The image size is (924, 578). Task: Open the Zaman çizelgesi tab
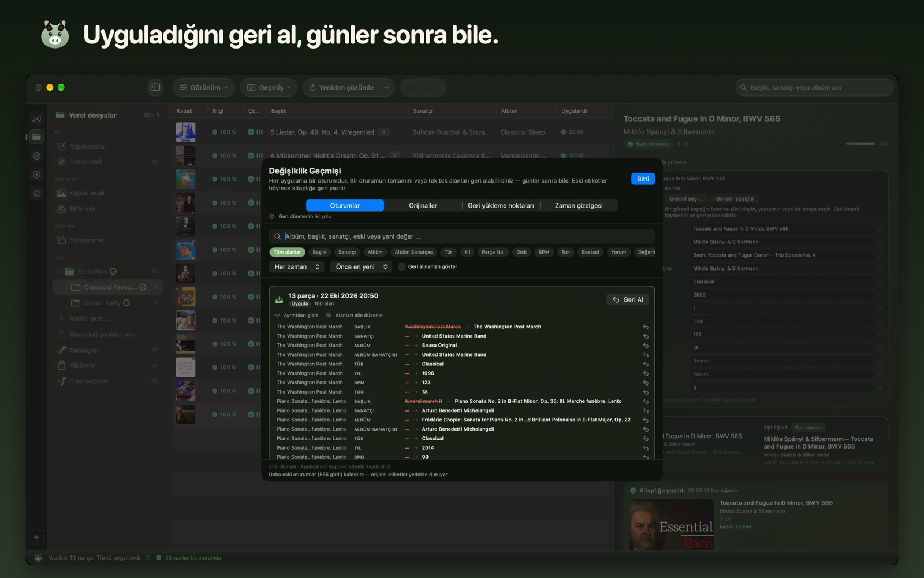click(579, 205)
